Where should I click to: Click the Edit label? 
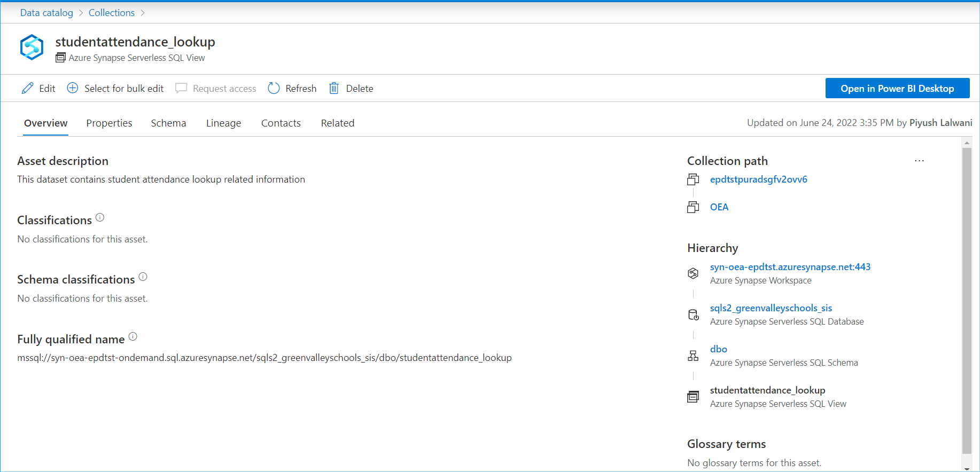pyautogui.click(x=47, y=89)
